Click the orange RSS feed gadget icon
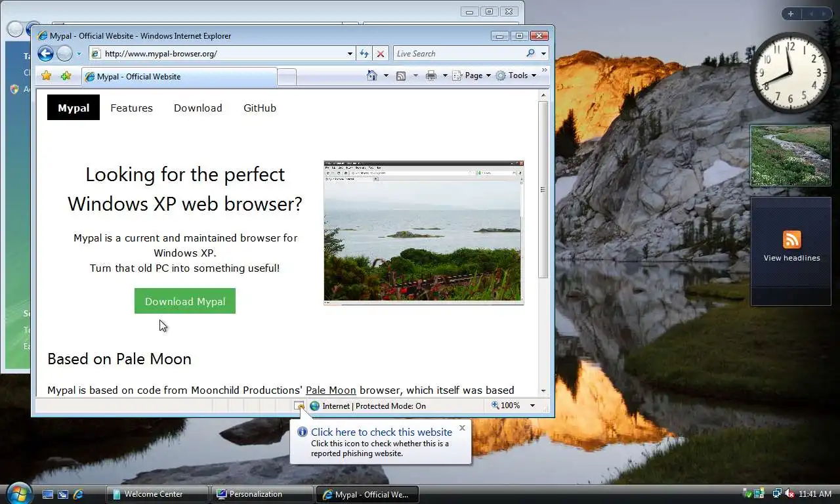840x504 pixels. 792,240
